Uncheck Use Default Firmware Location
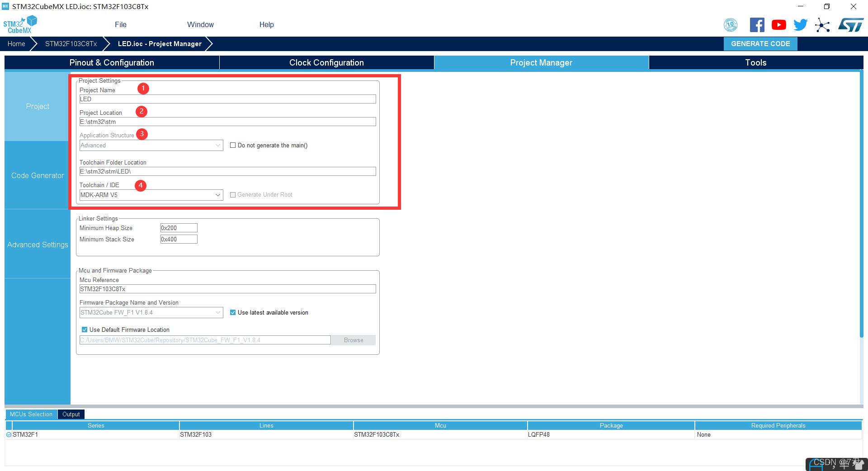This screenshot has height=471, width=868. (85, 330)
